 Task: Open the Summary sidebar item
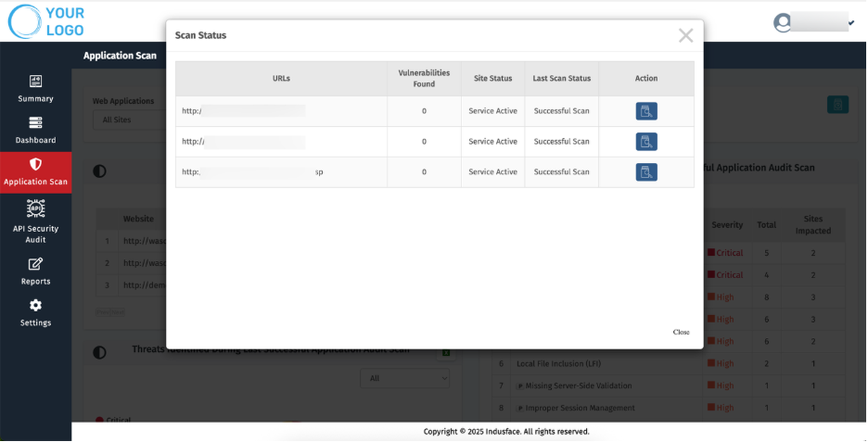click(35, 89)
